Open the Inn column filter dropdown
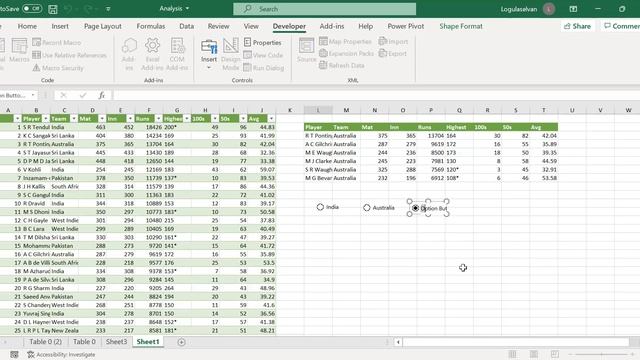 coord(130,118)
